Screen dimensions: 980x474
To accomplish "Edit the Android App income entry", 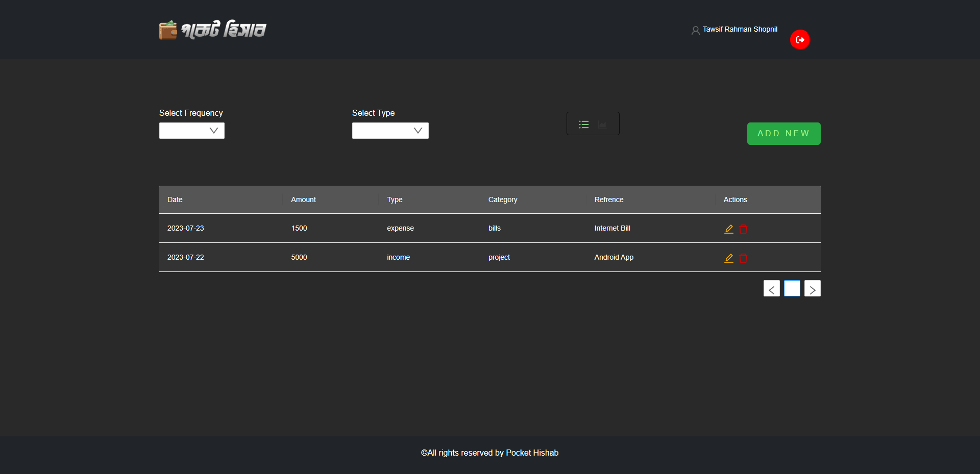I will 728,258.
